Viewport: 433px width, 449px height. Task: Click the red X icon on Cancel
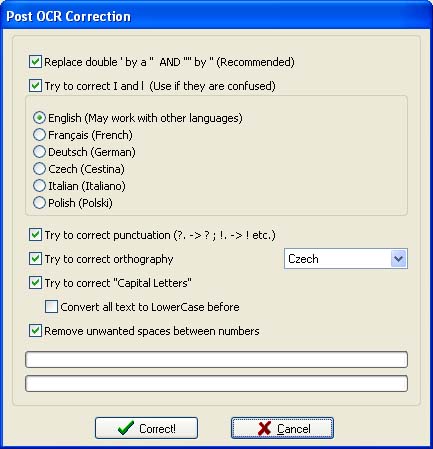tap(264, 428)
